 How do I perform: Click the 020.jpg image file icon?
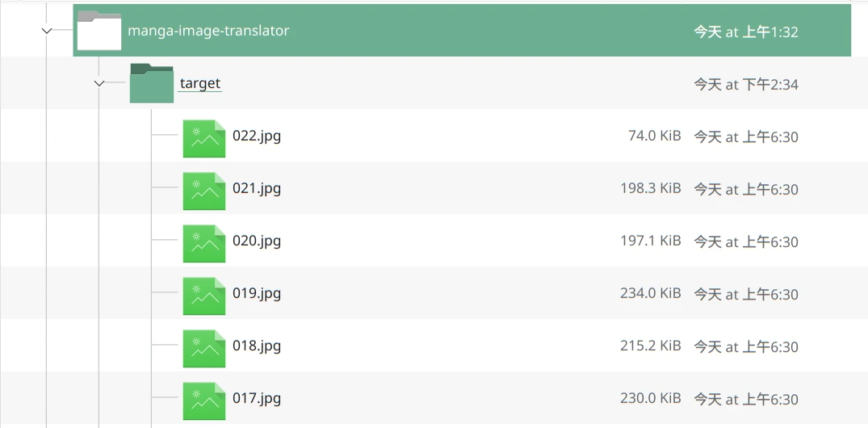point(203,242)
